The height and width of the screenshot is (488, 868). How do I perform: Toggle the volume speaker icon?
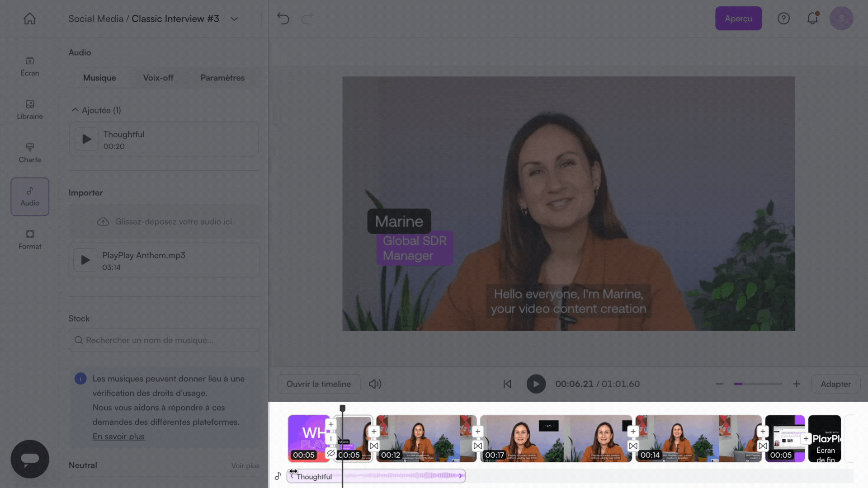pos(375,384)
